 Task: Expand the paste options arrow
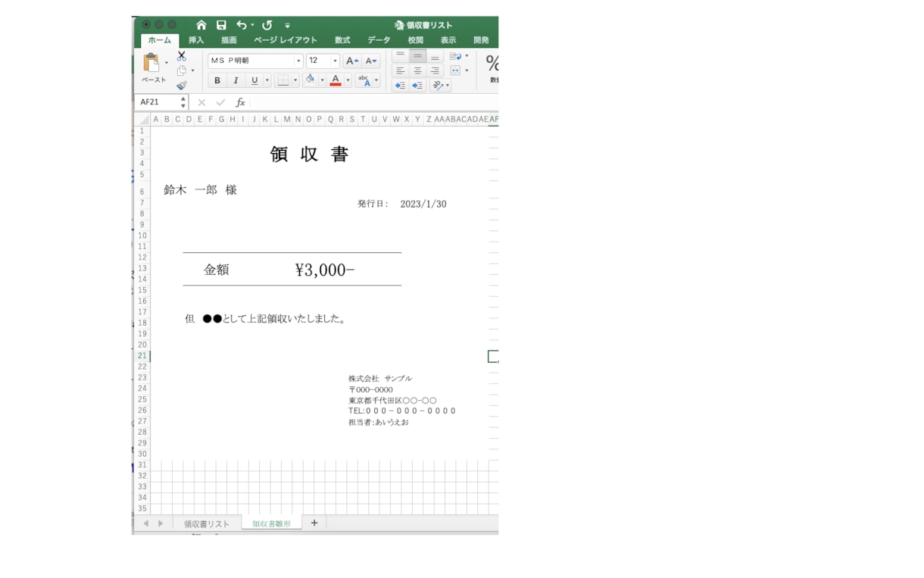pos(167,64)
